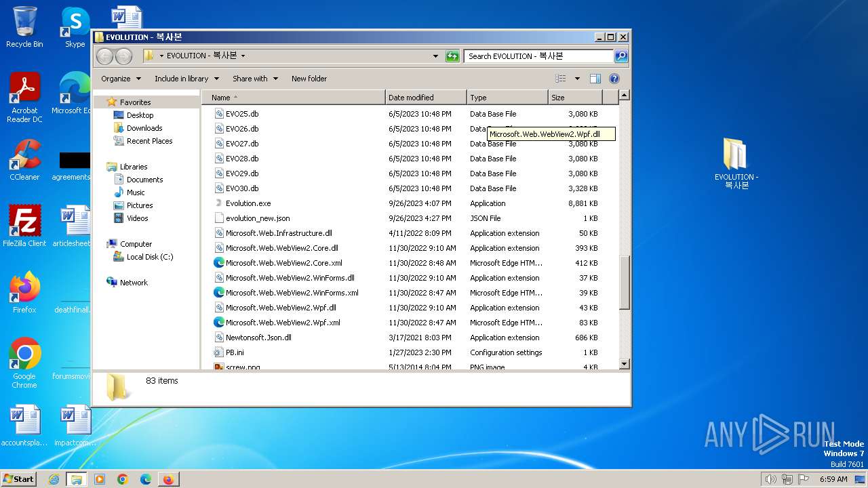The width and height of the screenshot is (868, 488).
Task: Open the network tray icon
Action: coord(787,479)
